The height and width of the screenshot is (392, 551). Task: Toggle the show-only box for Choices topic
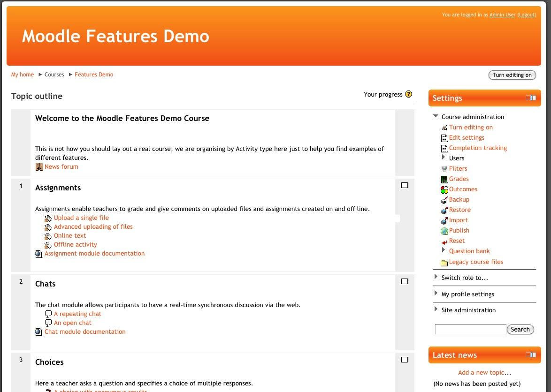coord(405,360)
